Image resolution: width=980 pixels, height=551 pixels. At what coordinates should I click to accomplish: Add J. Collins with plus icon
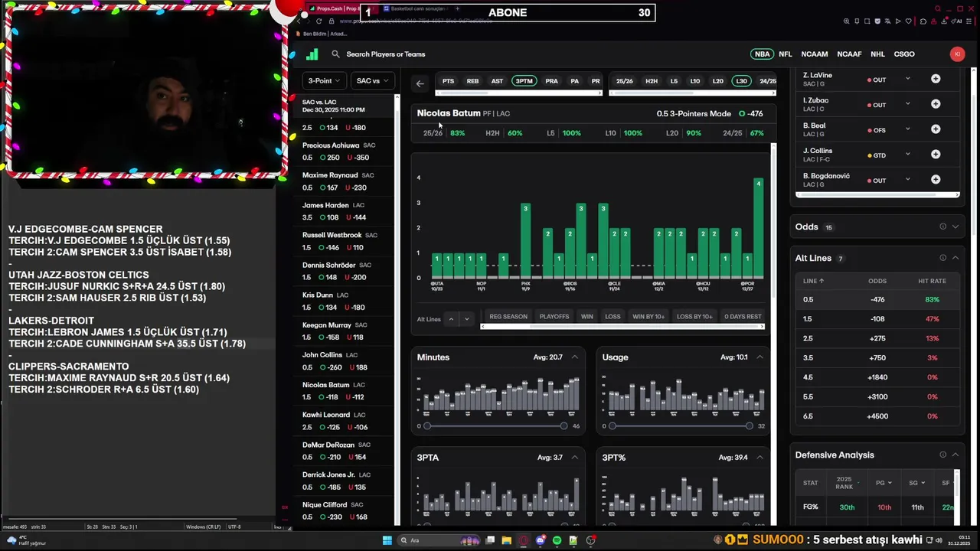tap(936, 155)
